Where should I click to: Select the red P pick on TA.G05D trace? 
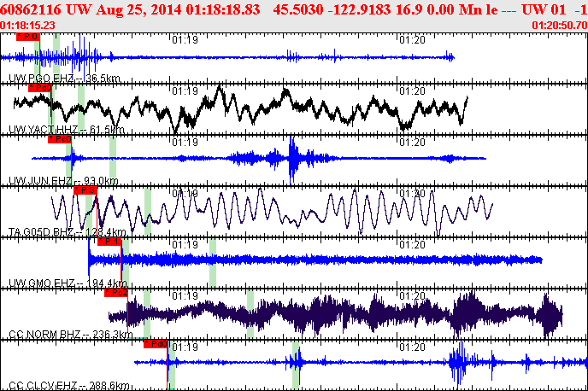pyautogui.click(x=85, y=190)
